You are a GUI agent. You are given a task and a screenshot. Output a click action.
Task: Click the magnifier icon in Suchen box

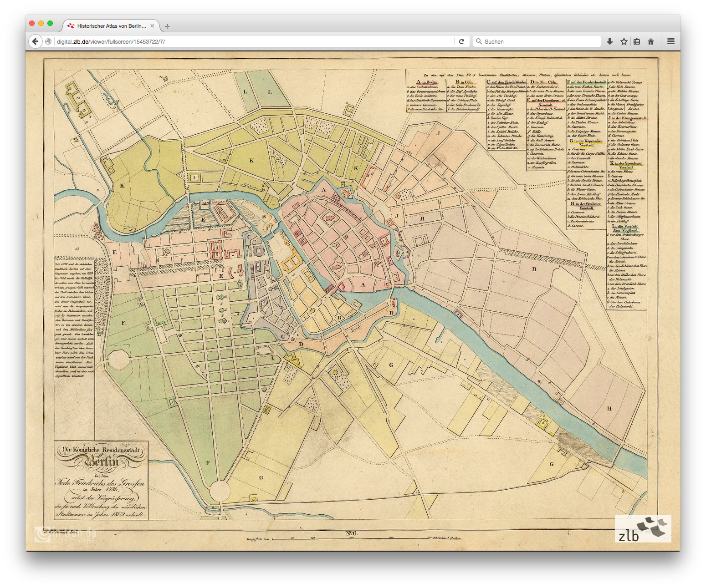click(479, 41)
